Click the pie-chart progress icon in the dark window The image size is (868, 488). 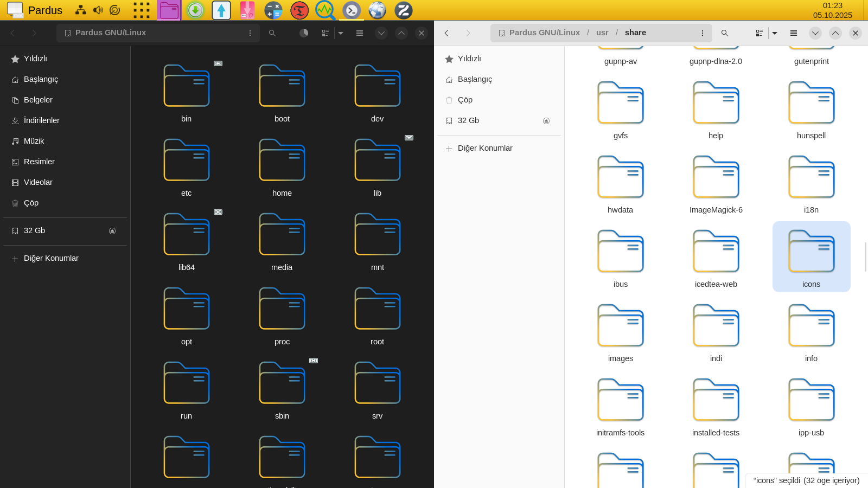click(304, 33)
